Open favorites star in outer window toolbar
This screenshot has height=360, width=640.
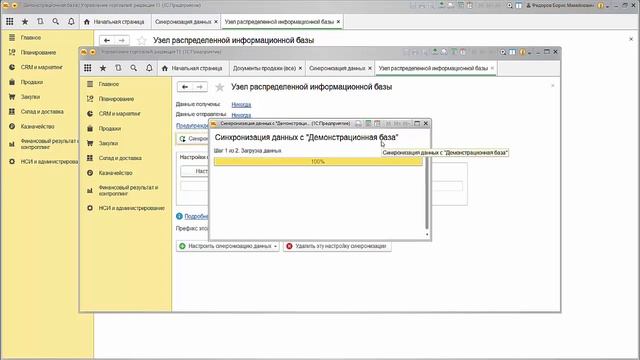pyautogui.click(x=25, y=22)
